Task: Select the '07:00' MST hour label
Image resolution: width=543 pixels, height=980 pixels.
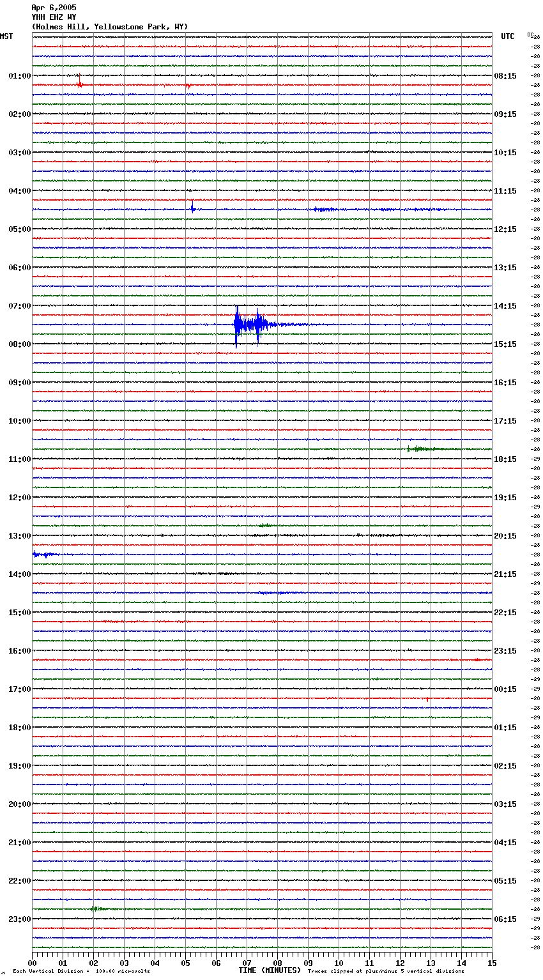Action: click(x=20, y=306)
